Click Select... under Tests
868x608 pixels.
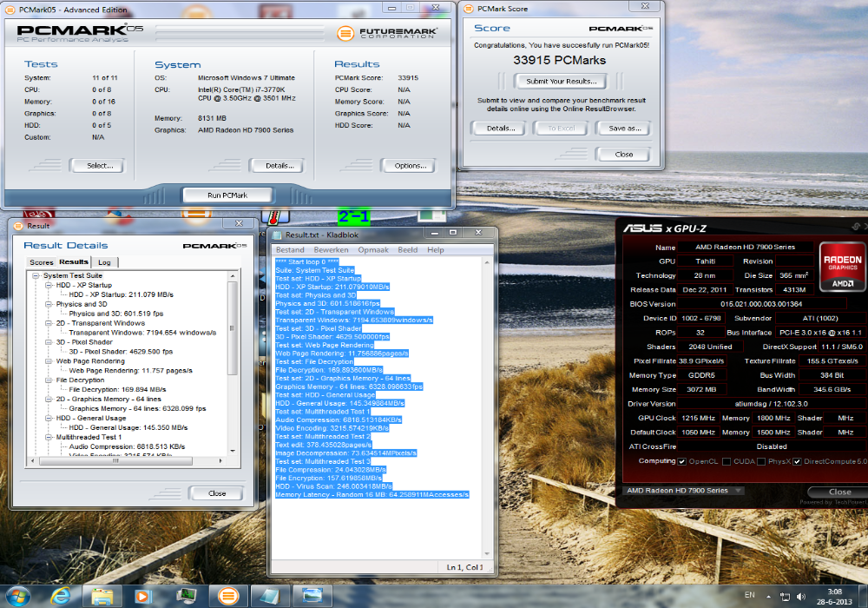(x=97, y=166)
